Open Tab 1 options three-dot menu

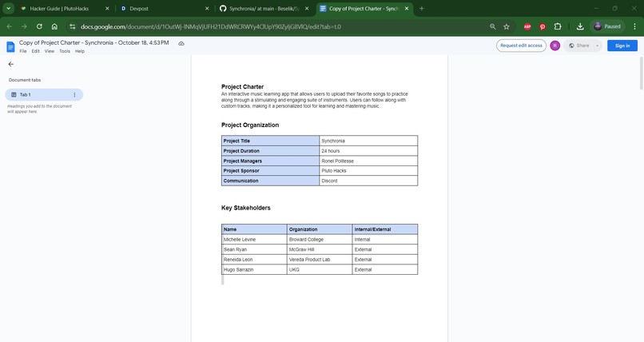click(74, 95)
